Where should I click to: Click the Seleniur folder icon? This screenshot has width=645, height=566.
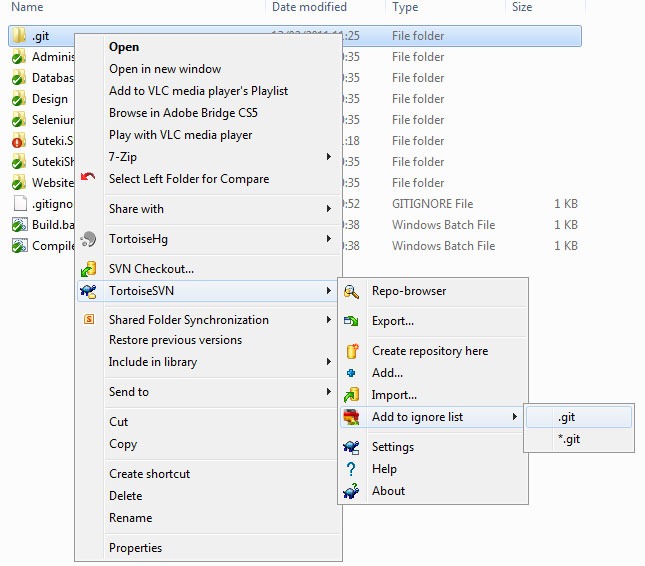coord(19,120)
